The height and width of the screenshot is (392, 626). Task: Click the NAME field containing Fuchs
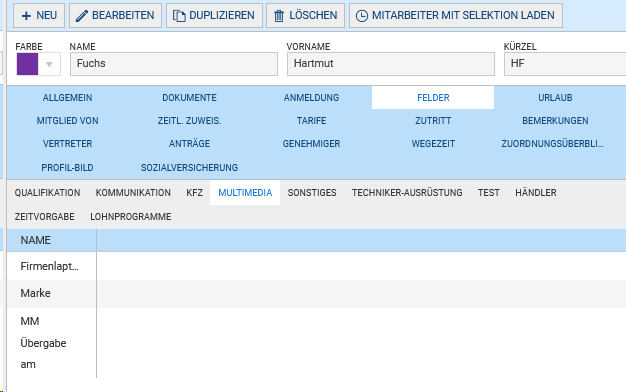(174, 64)
